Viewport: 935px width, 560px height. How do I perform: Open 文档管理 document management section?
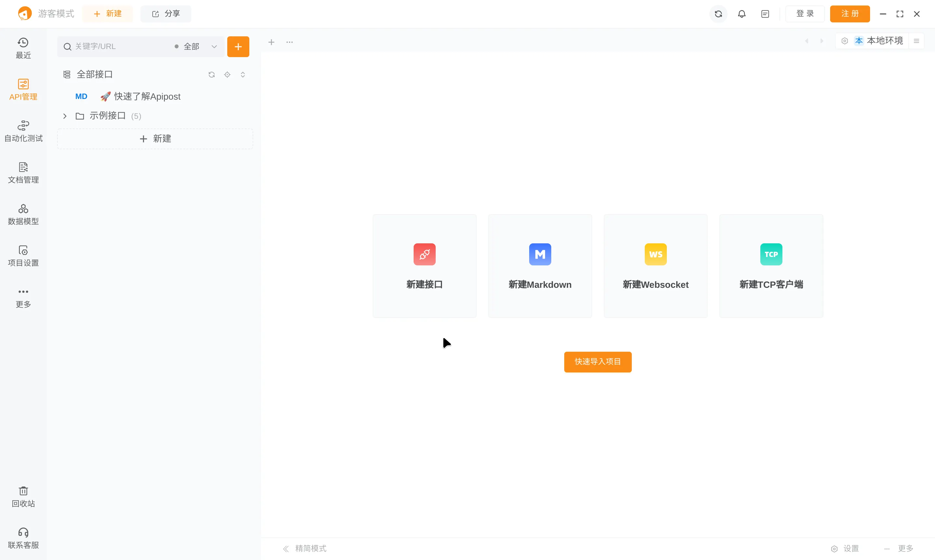23,173
